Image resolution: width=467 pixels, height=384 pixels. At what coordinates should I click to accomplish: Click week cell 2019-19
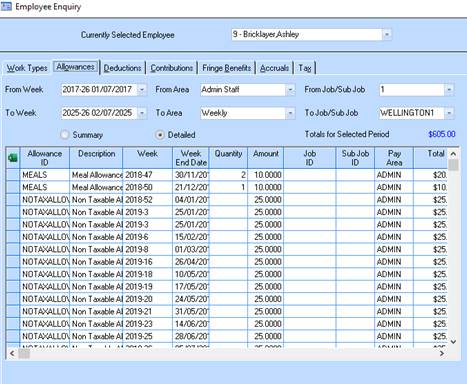[148, 287]
